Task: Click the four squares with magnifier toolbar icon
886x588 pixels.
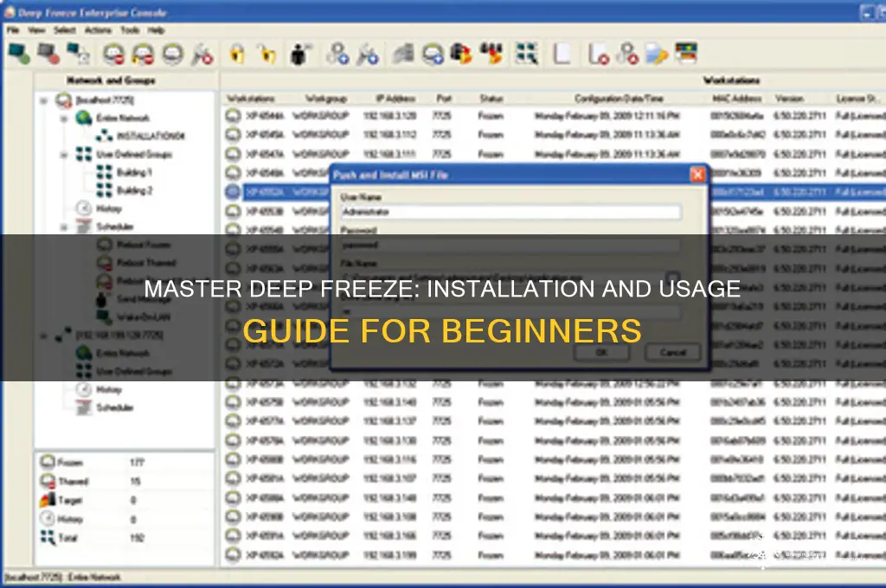Action: [527, 54]
